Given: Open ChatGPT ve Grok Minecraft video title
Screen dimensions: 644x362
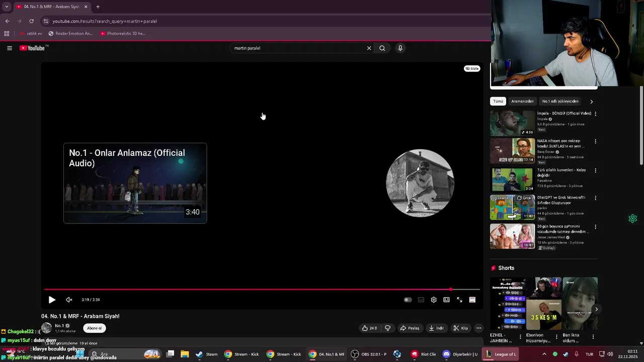Looking at the screenshot, I should coord(561,200).
